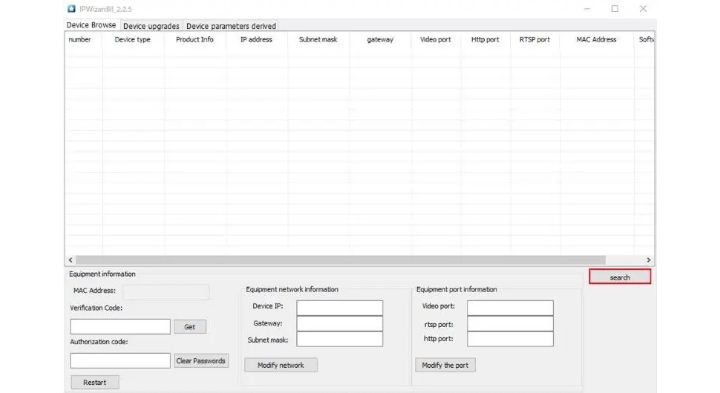Screen dimensions: 720x393
Task: Click the Get verification code button
Action: (190, 327)
